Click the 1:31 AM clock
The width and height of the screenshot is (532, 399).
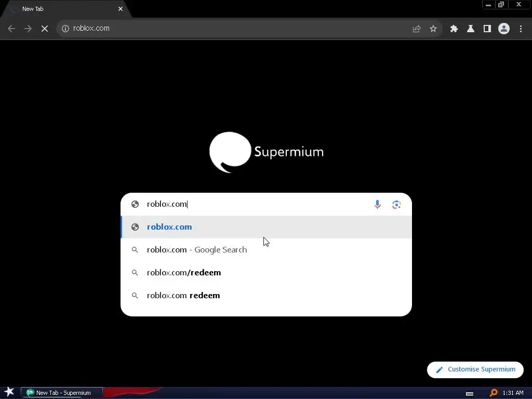pyautogui.click(x=513, y=393)
